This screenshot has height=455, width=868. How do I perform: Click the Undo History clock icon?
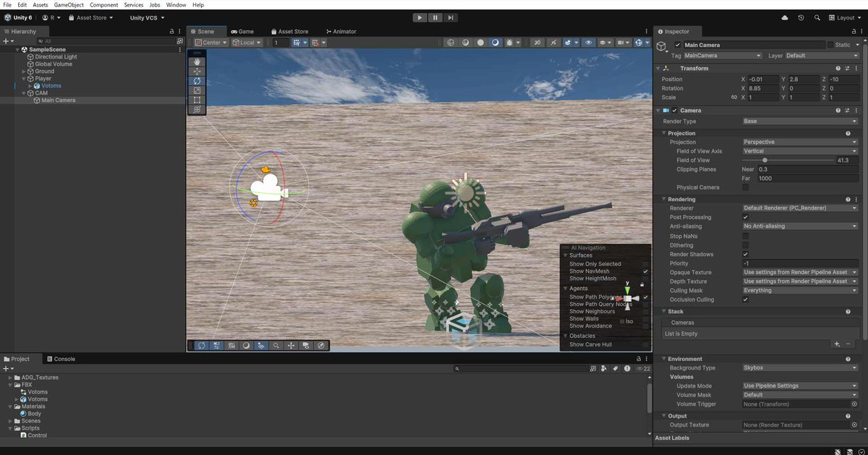pyautogui.click(x=801, y=17)
